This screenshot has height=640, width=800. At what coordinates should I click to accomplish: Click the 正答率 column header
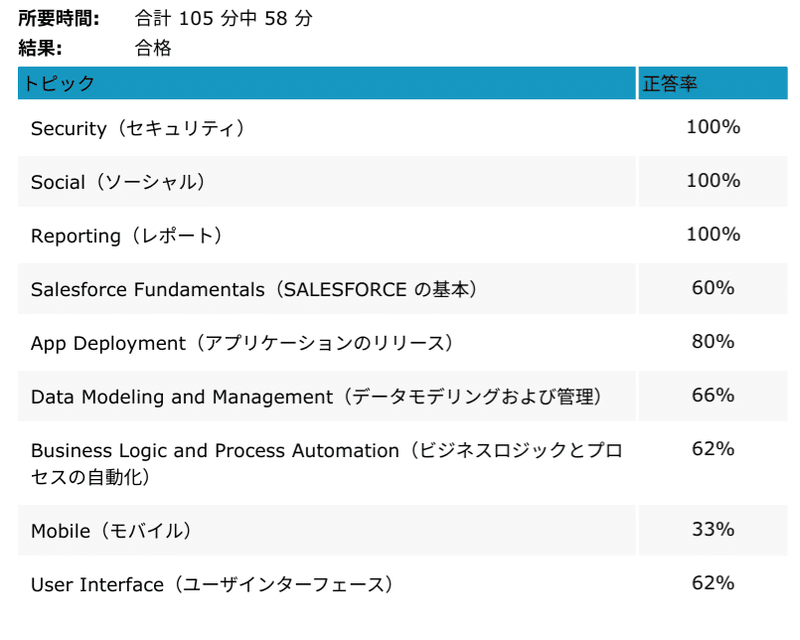713,83
